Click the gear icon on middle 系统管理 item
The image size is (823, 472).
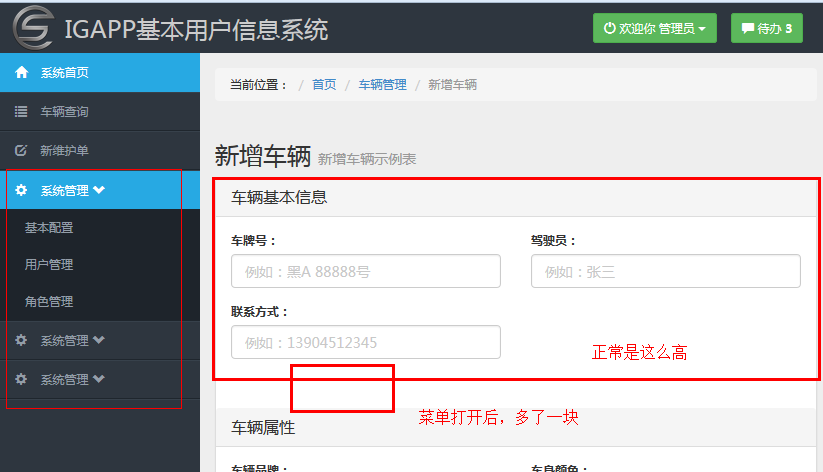pyautogui.click(x=21, y=340)
